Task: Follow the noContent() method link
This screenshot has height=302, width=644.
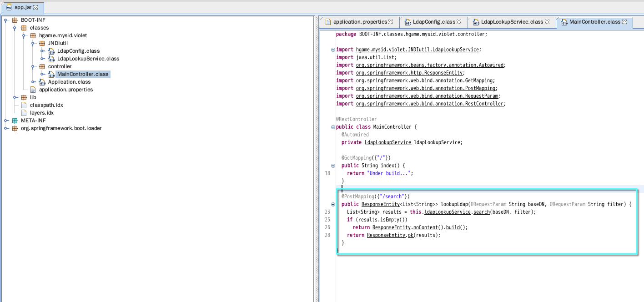Action: tap(425, 227)
